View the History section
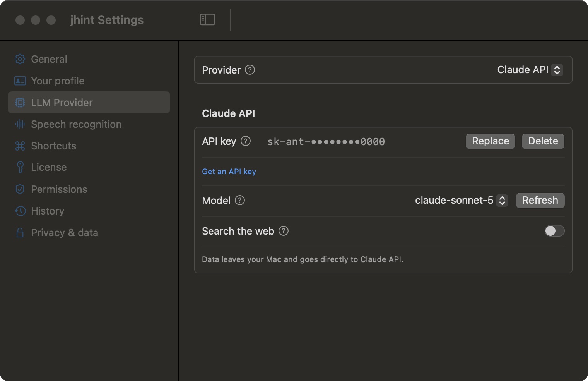The image size is (588, 381). [x=89, y=211]
